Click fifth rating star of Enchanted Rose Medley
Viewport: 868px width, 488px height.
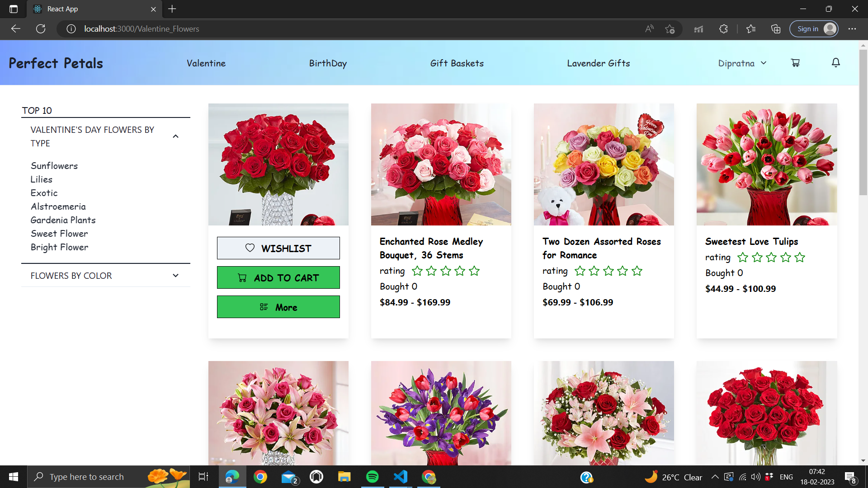click(x=474, y=271)
